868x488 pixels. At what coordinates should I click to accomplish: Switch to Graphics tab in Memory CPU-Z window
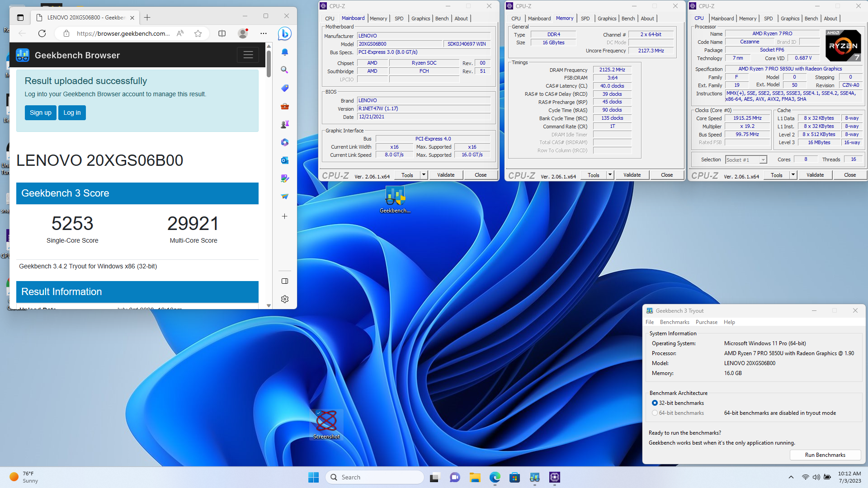click(607, 19)
